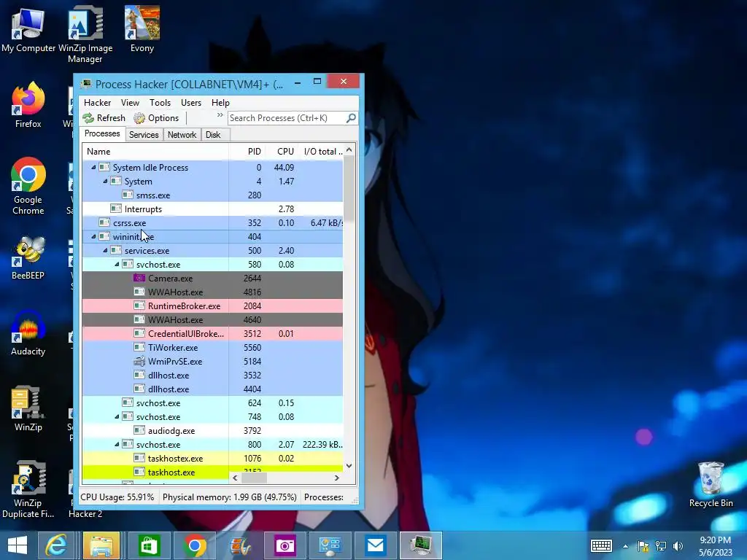This screenshot has height=560, width=747.
Task: Launch Audacity from the desktop
Action: (28, 332)
